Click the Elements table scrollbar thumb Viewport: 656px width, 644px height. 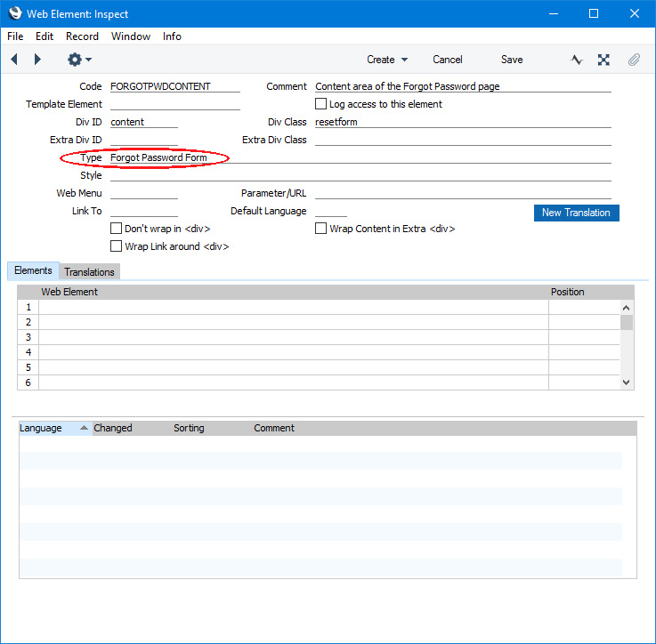627,323
